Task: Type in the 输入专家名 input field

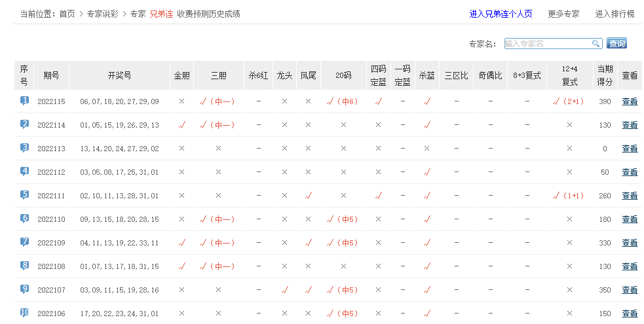Action: coord(548,44)
